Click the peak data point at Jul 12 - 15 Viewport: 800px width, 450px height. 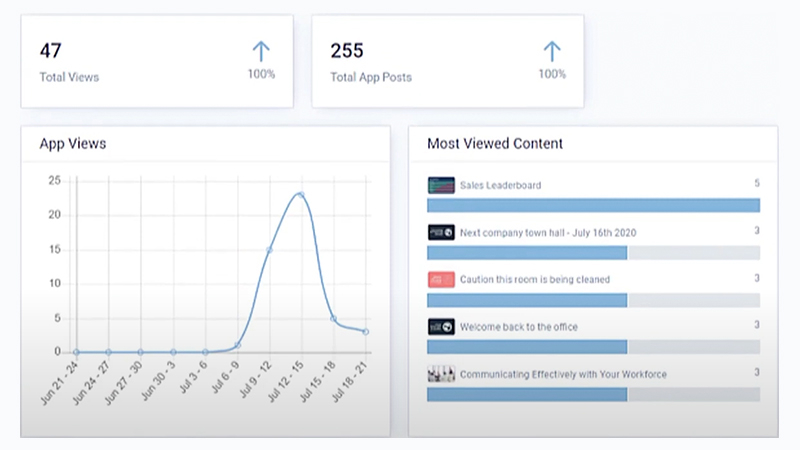(301, 194)
